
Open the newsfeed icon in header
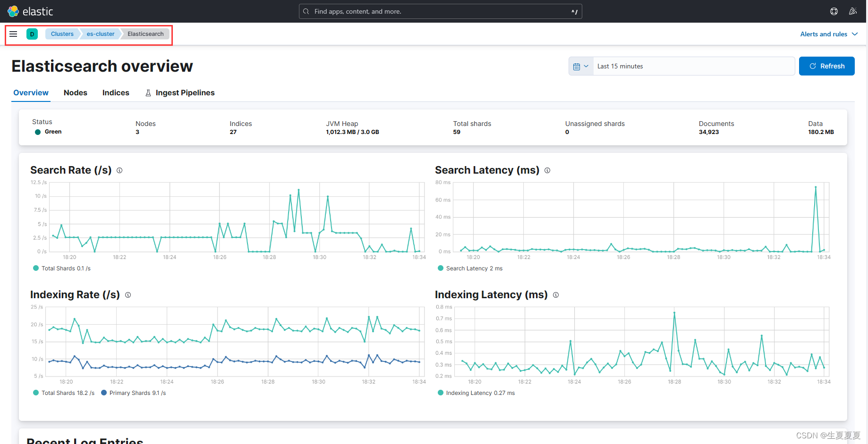[853, 11]
